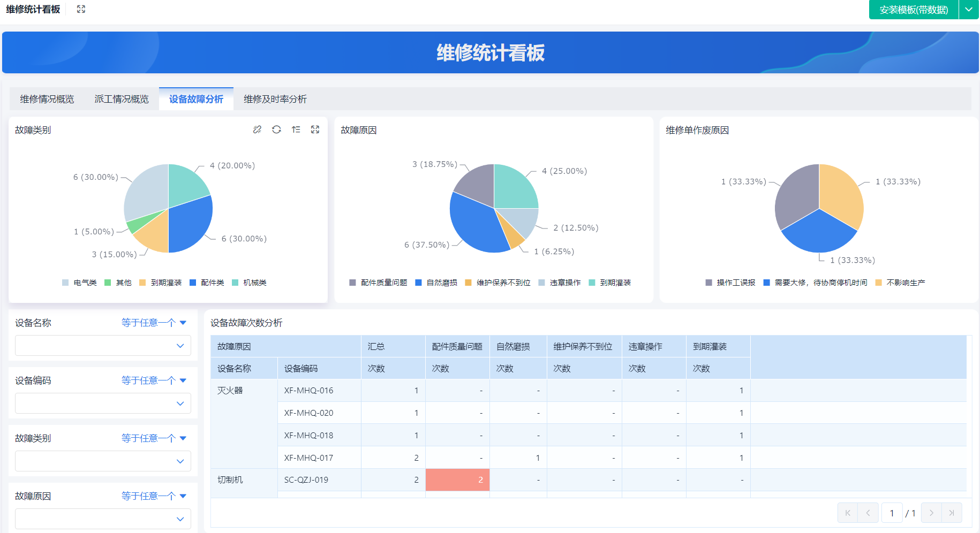Toggle 到期灌装 legend in 故障类别 chart
The image size is (980, 533).
point(160,283)
